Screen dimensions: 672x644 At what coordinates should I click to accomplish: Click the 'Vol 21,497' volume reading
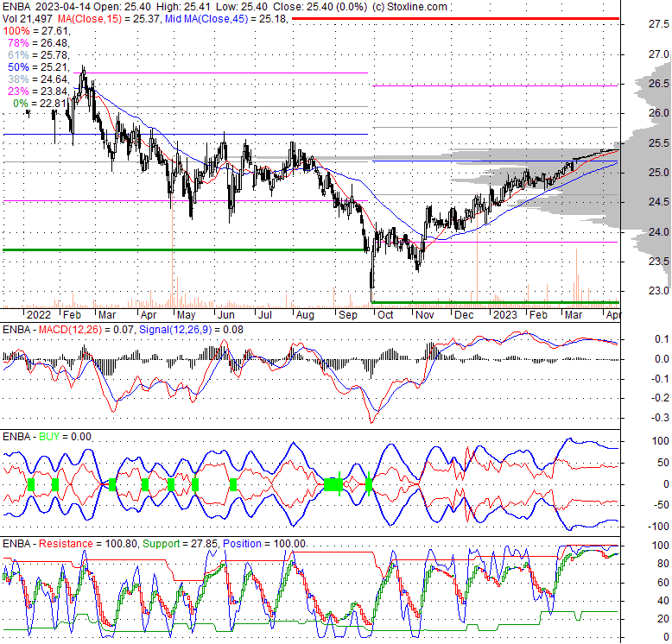coord(28,19)
